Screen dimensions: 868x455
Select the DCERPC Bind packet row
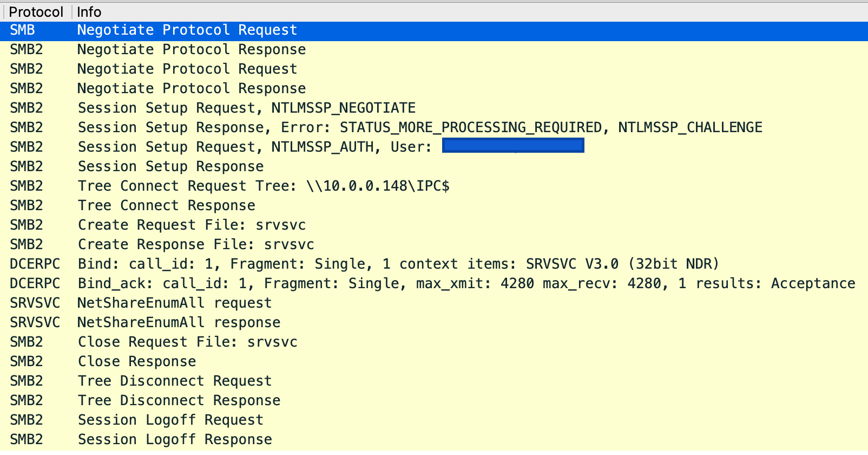[398, 264]
